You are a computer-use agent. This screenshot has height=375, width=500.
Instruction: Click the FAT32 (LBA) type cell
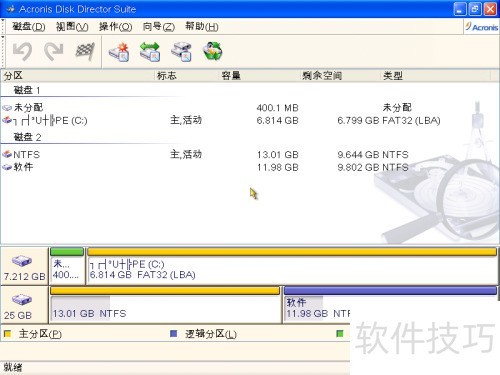pyautogui.click(x=411, y=121)
